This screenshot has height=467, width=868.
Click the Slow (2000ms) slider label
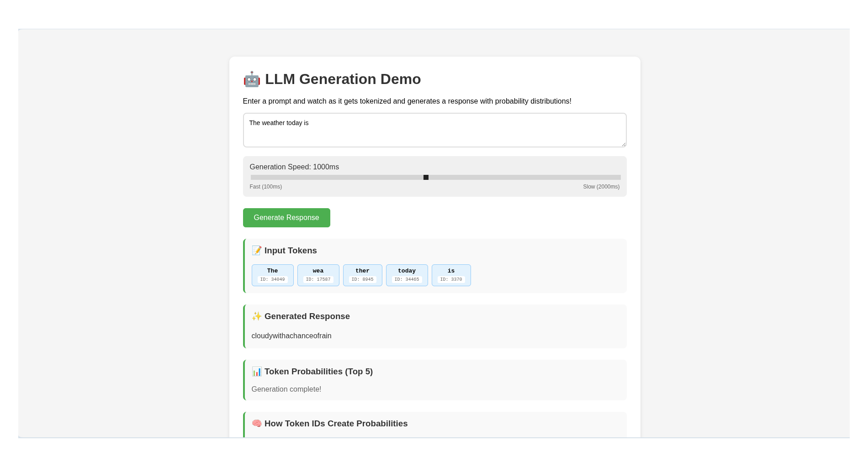click(x=601, y=187)
